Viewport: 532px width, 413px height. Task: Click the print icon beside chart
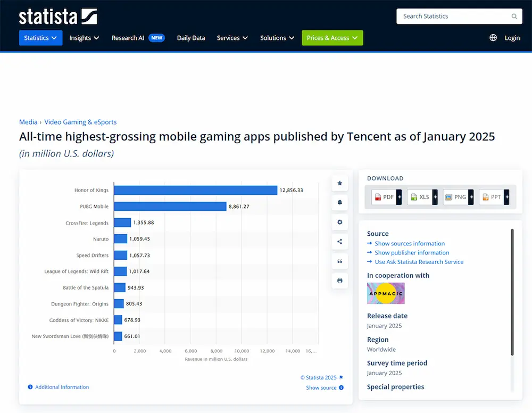tap(339, 280)
